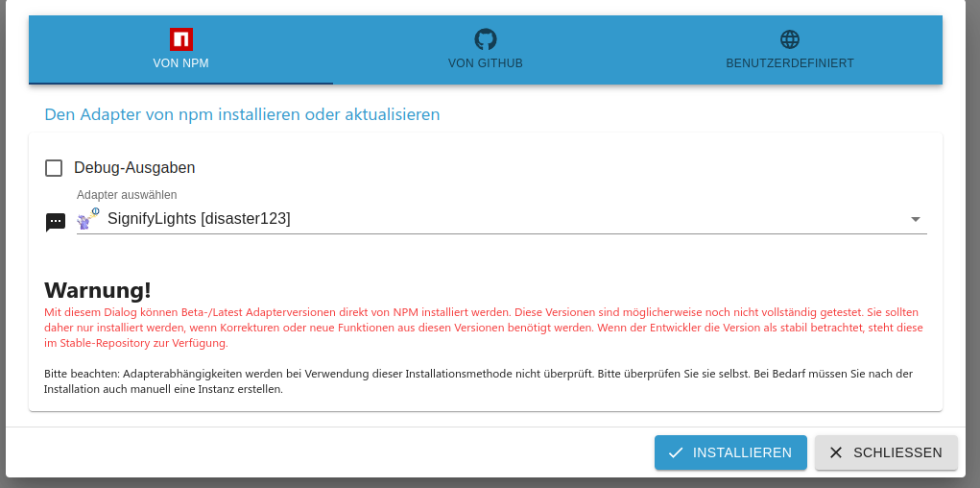Click the Schliessen button

pyautogui.click(x=886, y=452)
